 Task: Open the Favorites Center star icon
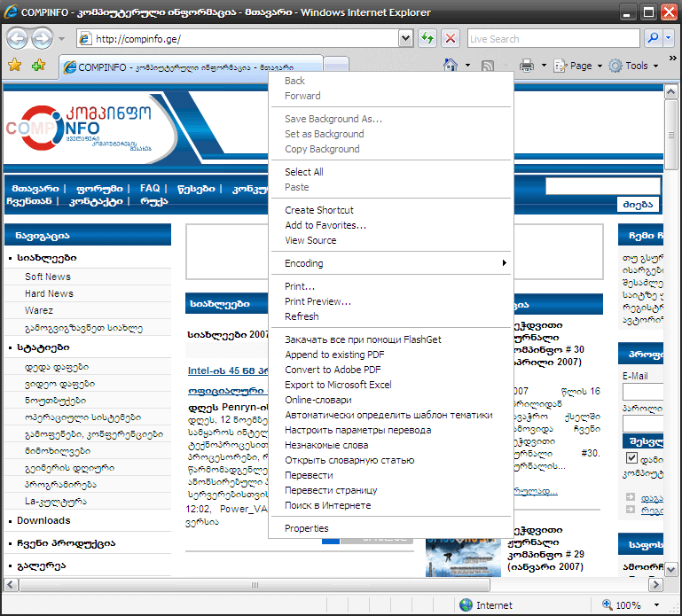pos(14,66)
